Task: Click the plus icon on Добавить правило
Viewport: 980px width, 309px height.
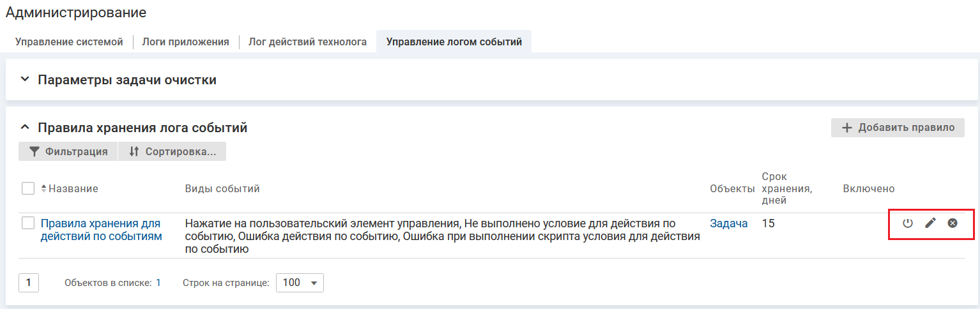Action: [847, 128]
